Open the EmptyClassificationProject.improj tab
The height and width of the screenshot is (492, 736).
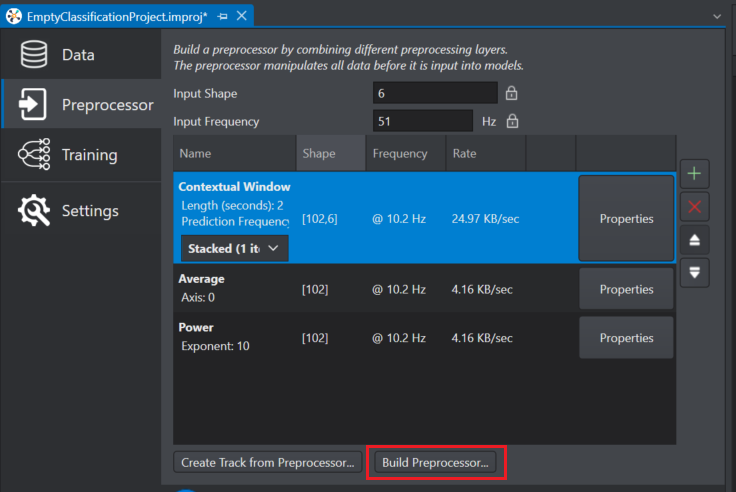pos(117,17)
